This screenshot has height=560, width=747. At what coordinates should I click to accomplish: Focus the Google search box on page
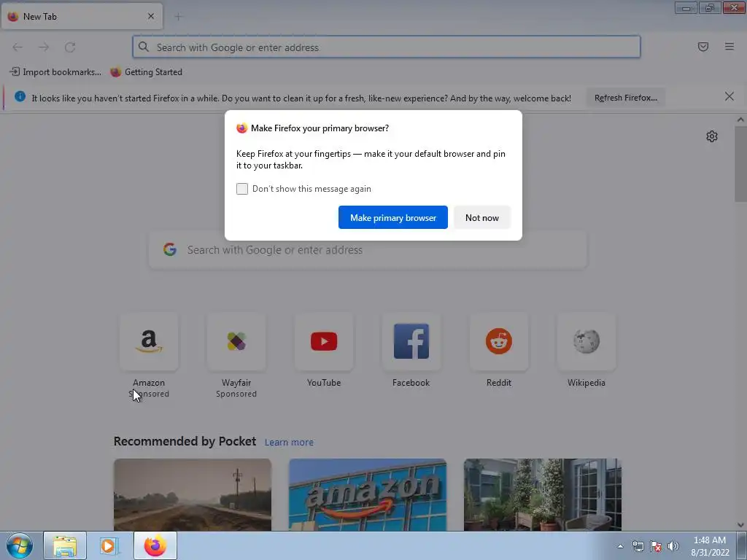[x=368, y=250]
